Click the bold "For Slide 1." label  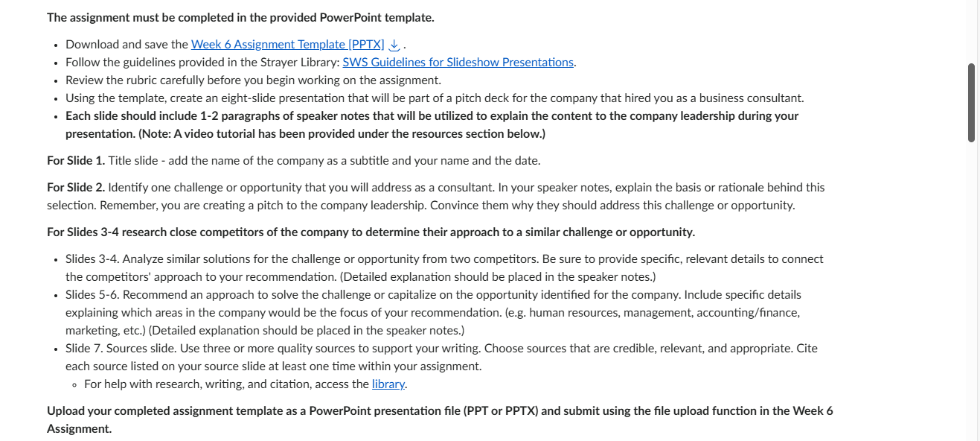[76, 161]
